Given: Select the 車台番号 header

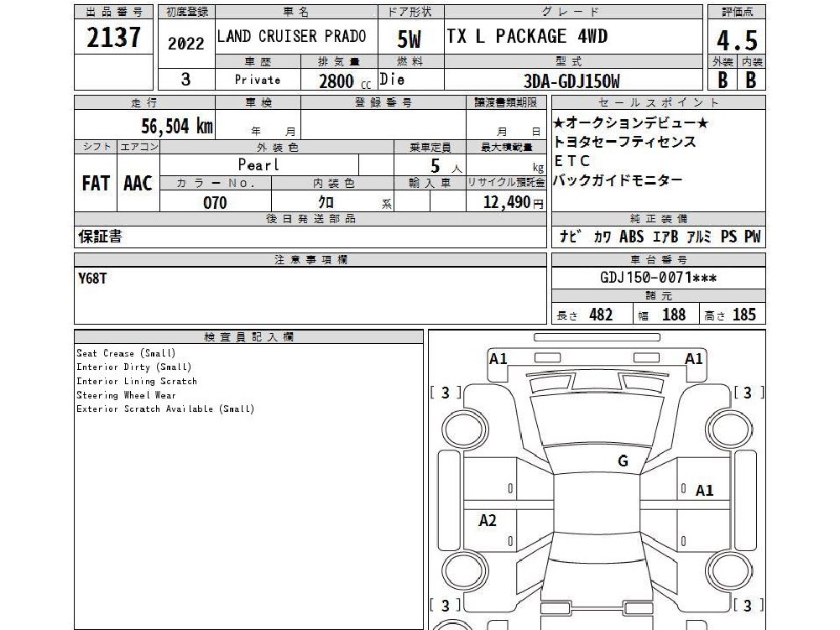Looking at the screenshot, I should click(659, 260).
